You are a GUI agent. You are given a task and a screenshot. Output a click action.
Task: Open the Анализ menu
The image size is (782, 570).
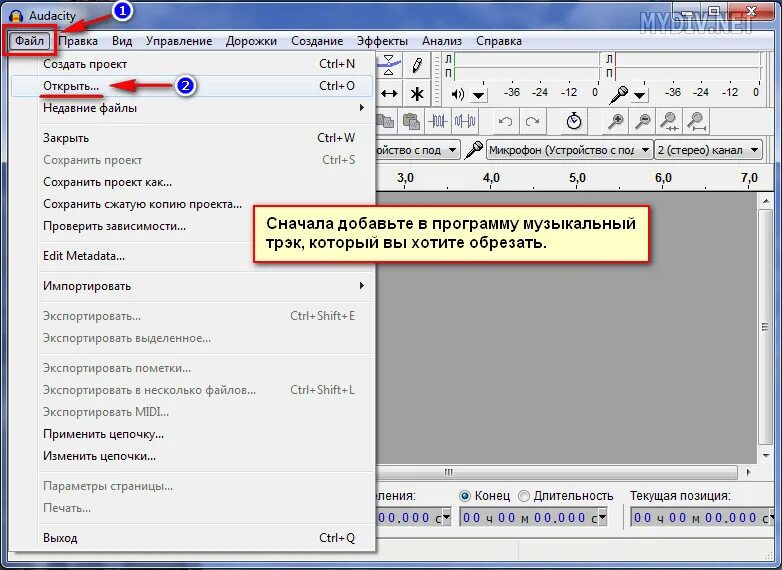[442, 40]
